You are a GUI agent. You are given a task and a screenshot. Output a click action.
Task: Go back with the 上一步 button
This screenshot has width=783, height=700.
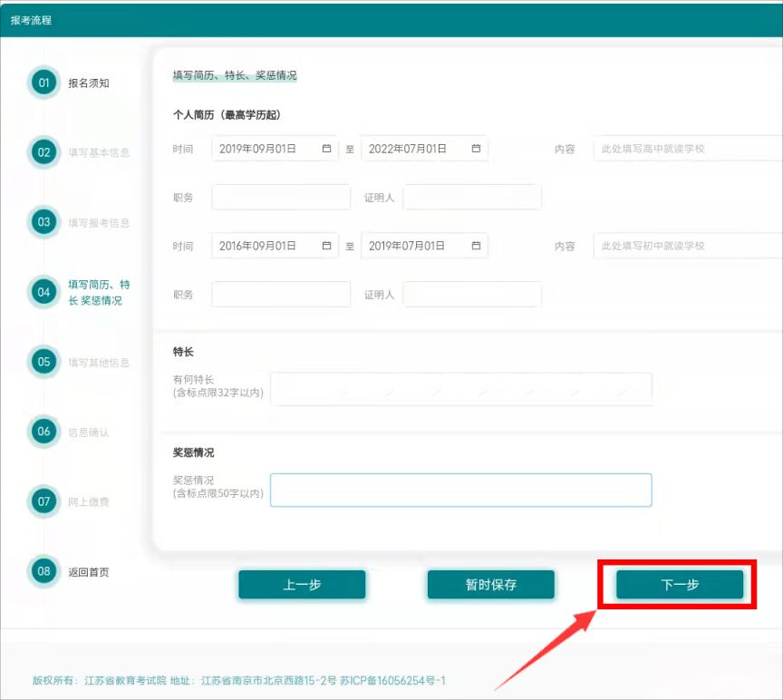coord(302,585)
